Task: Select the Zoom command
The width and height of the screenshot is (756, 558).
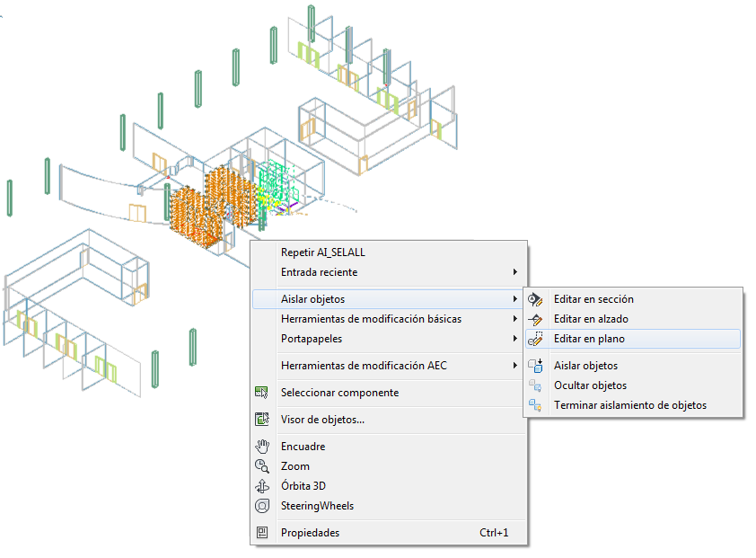Action: 389,466
